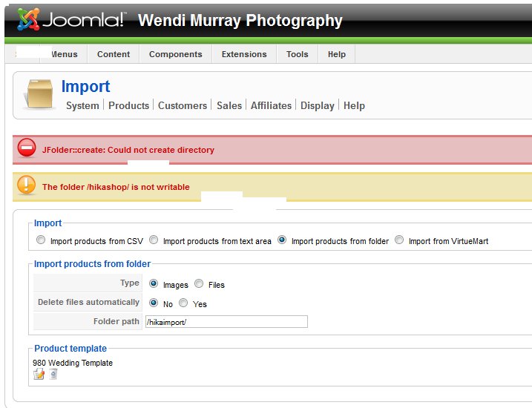Open the Tools menu
This screenshot has width=532, height=408.
click(x=297, y=54)
